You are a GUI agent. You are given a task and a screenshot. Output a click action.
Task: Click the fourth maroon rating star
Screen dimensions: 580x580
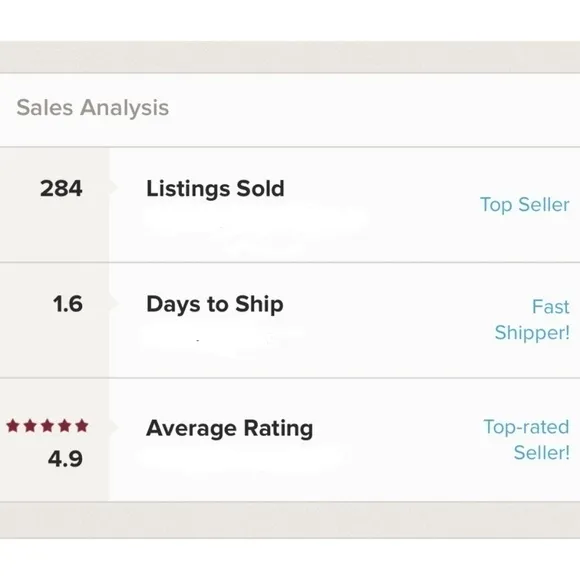[x=65, y=426]
